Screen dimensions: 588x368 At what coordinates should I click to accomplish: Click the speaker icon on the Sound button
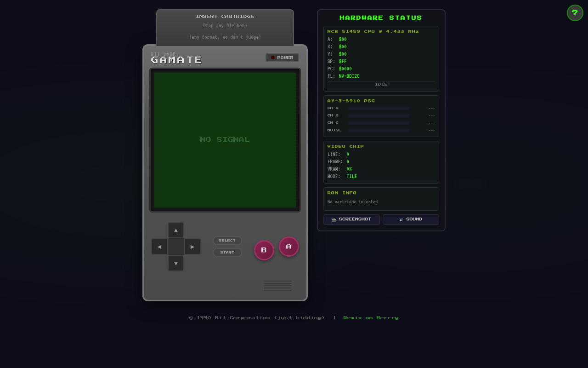[x=400, y=219]
